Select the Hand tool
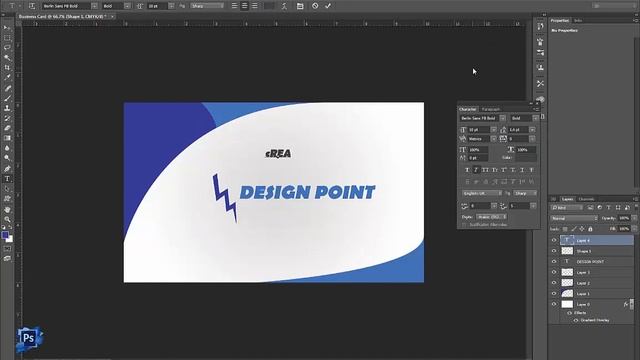This screenshot has height=360, width=640. coord(7,210)
